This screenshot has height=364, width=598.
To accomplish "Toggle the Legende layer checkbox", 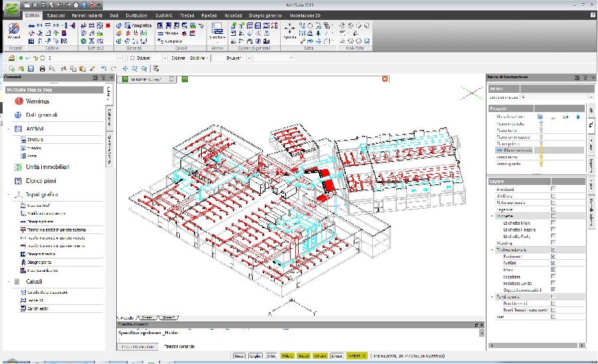I will [553, 210].
